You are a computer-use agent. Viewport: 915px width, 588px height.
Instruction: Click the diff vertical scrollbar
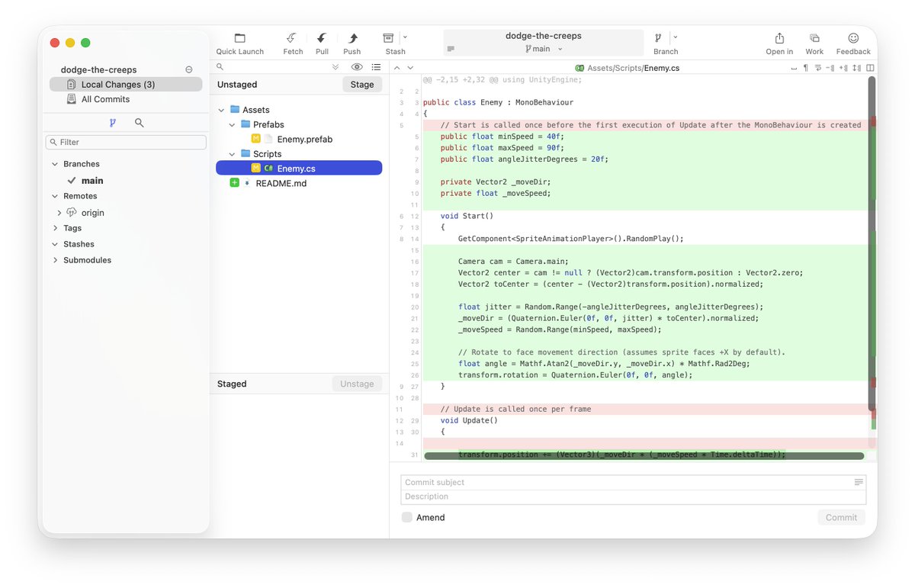coord(872,243)
